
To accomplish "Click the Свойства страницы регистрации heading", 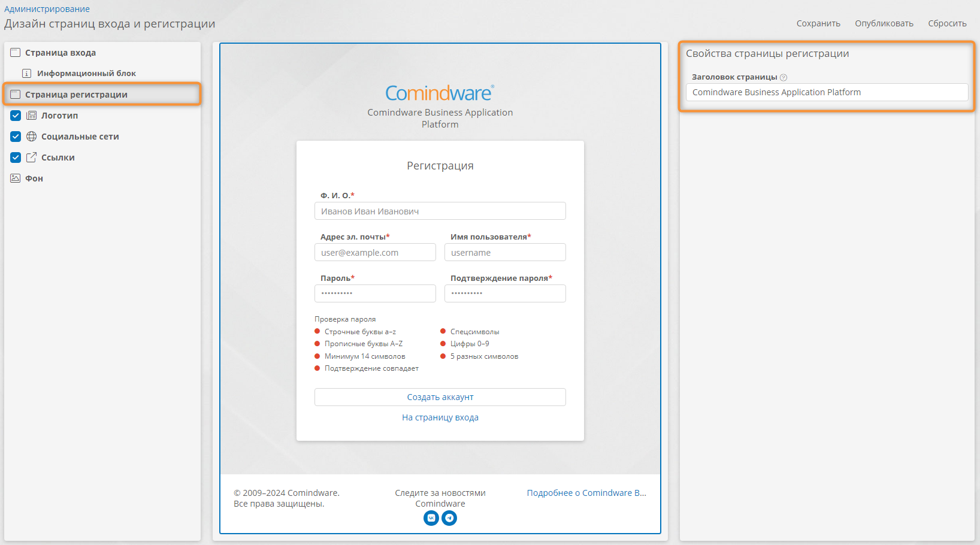I will pos(767,53).
